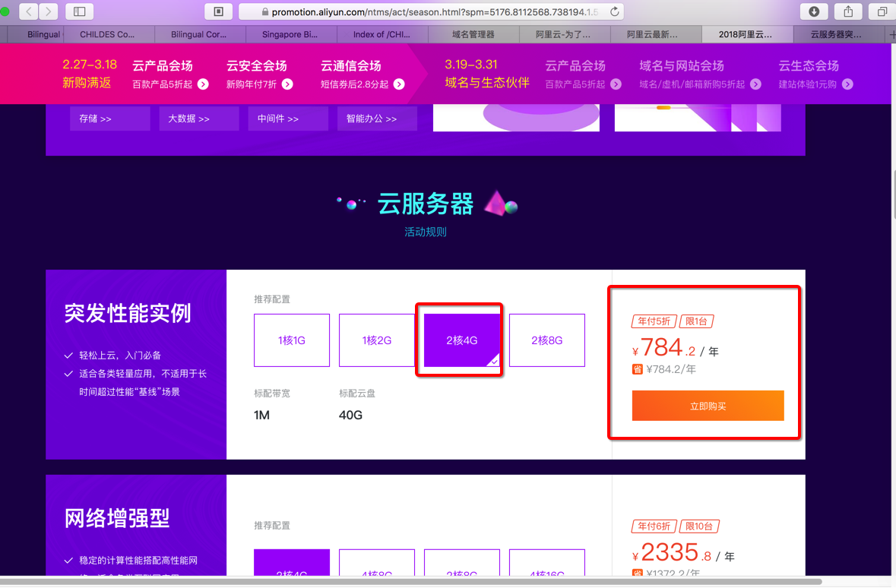This screenshot has width=896, height=588.
Task: Switch to the 云服务器突... tab
Action: click(x=837, y=34)
